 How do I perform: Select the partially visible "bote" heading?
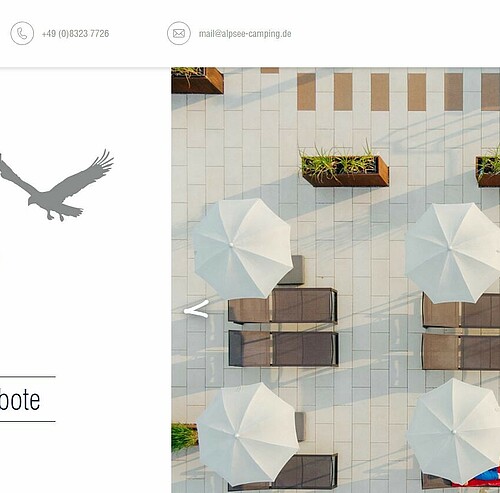[x=20, y=399]
